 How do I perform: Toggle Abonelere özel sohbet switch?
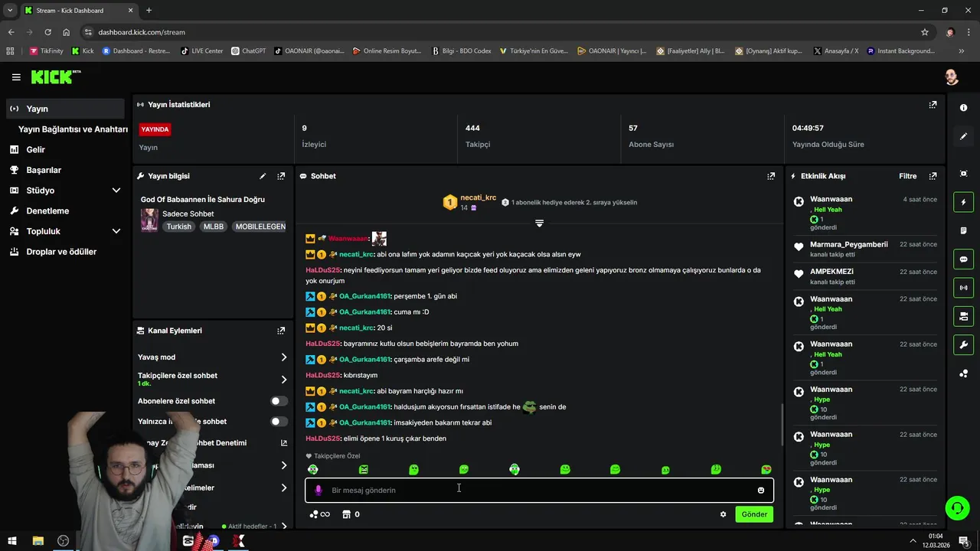pyautogui.click(x=279, y=401)
